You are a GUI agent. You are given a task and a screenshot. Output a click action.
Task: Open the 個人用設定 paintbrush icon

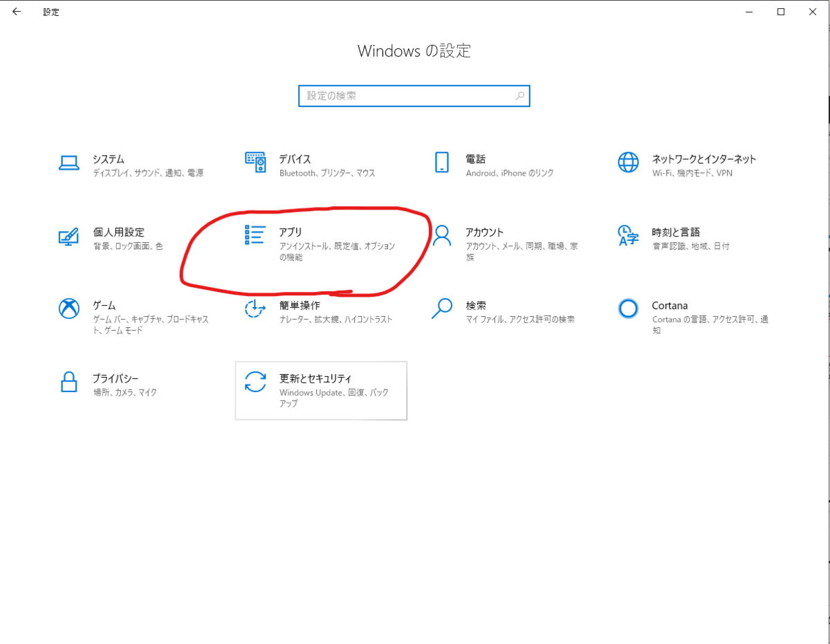click(68, 237)
